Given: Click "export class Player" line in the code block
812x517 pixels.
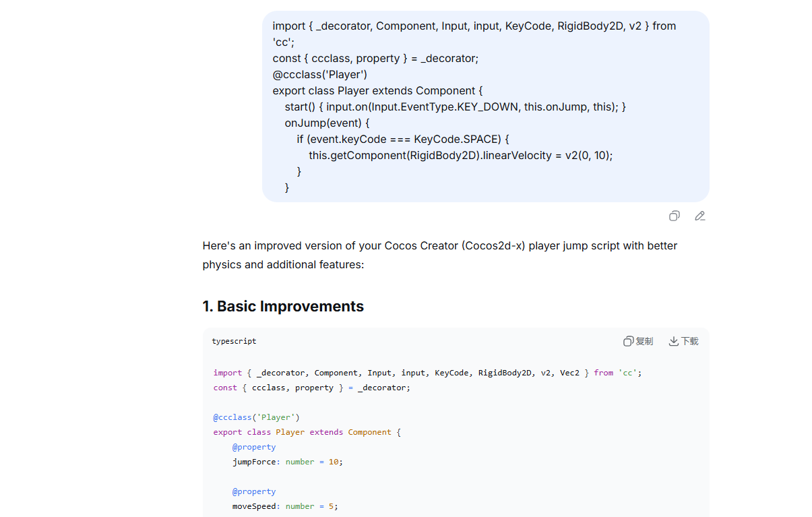Looking at the screenshot, I should pyautogui.click(x=307, y=432).
